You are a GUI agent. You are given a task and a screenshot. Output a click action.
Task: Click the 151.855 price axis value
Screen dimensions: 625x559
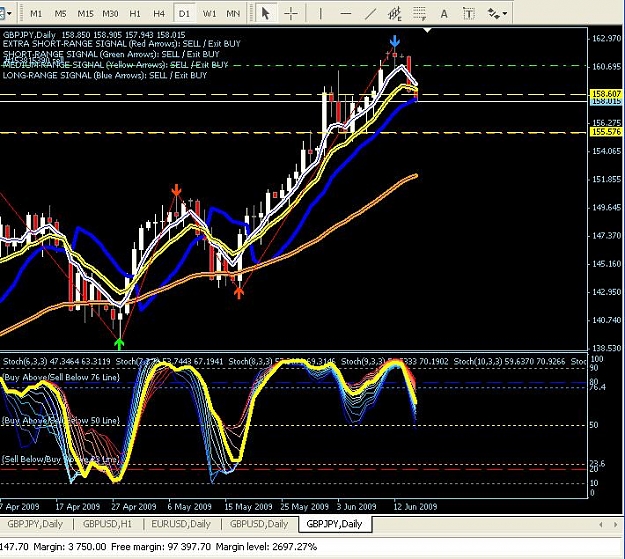(x=607, y=179)
